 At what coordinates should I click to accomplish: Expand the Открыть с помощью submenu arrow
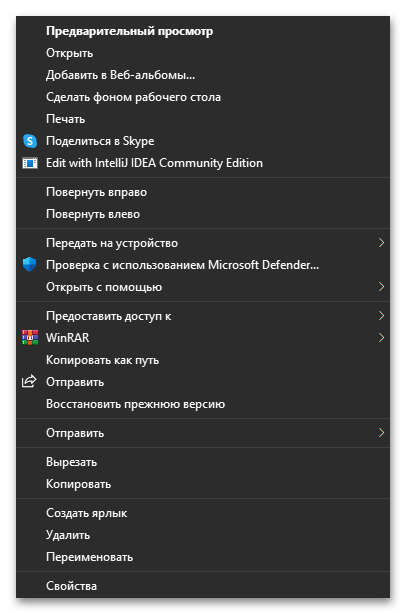coord(381,287)
